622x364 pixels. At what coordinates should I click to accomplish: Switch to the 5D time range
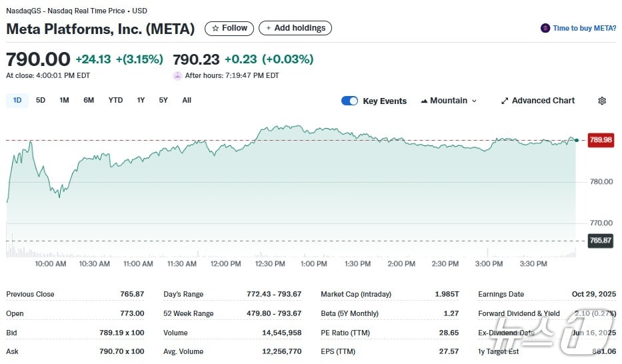pos(41,100)
